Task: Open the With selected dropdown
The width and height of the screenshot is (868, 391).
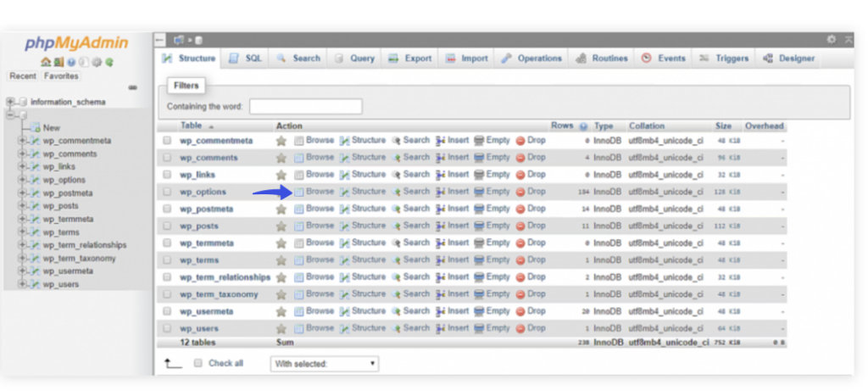Action: pyautogui.click(x=325, y=364)
